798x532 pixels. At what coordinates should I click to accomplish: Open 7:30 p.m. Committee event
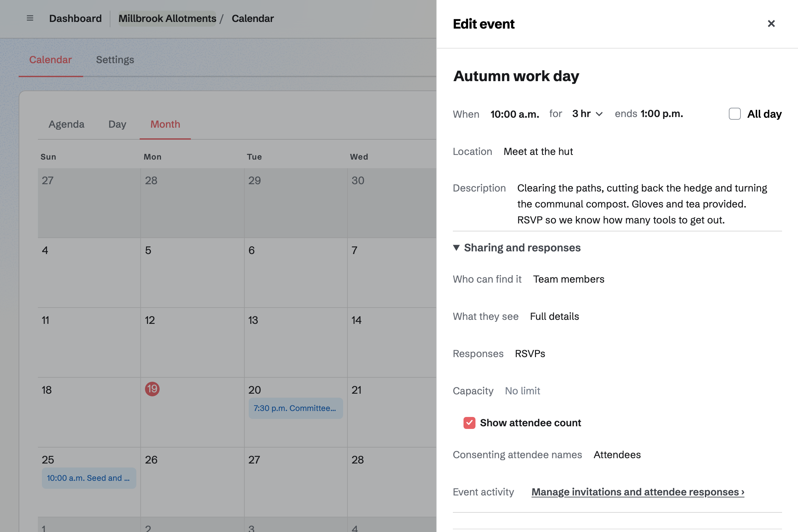pos(295,408)
